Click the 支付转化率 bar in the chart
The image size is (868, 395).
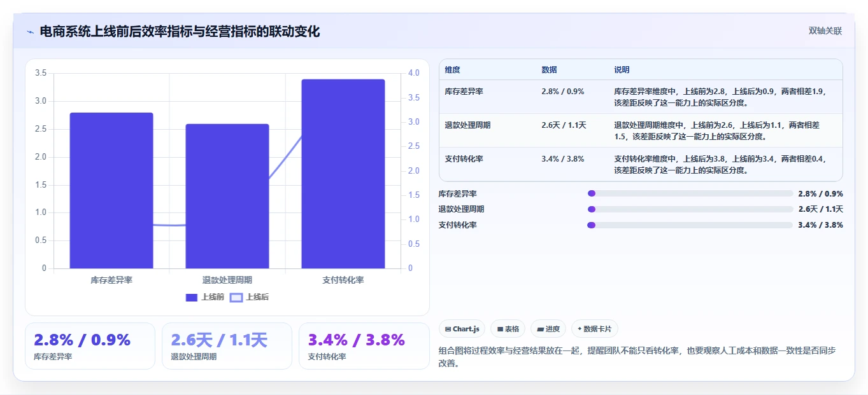pos(343,174)
